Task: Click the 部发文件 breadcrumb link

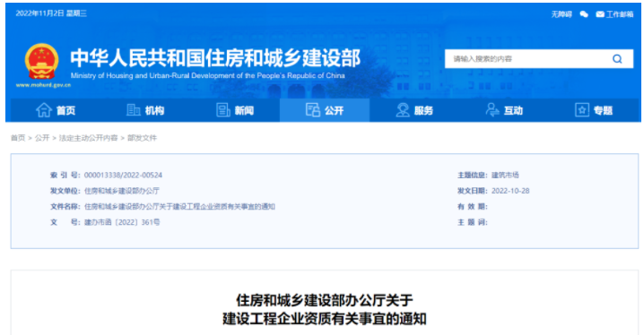Action: tap(142, 138)
